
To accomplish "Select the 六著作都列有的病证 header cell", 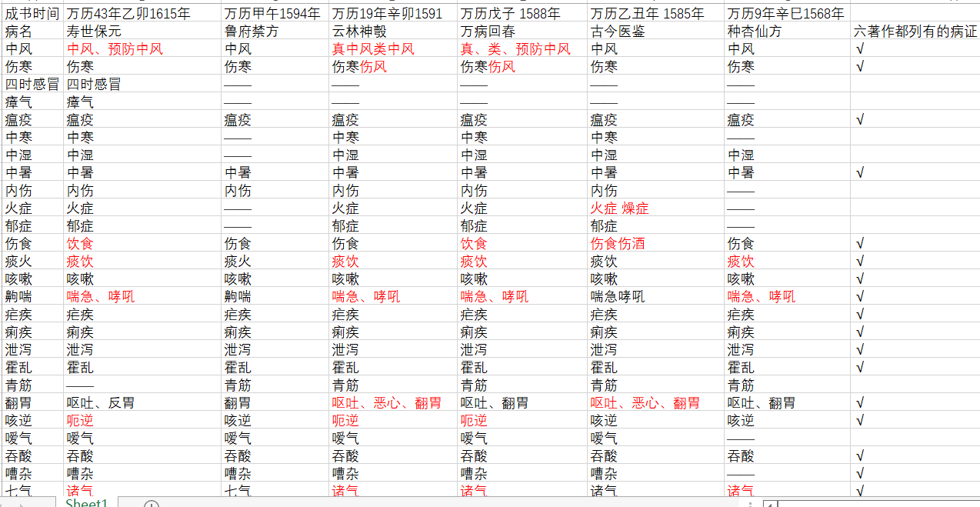I will 915,31.
